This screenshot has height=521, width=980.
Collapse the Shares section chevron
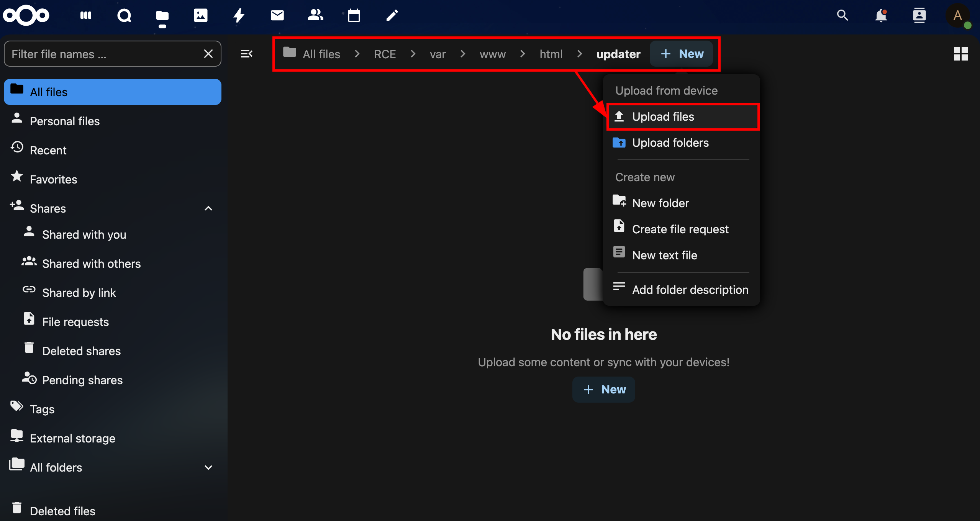208,208
